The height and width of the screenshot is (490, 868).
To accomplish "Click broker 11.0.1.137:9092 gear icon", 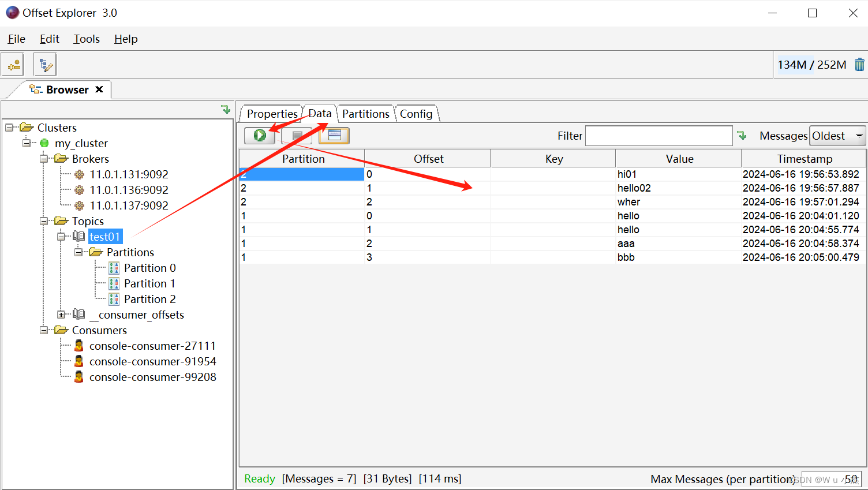I will click(x=79, y=205).
